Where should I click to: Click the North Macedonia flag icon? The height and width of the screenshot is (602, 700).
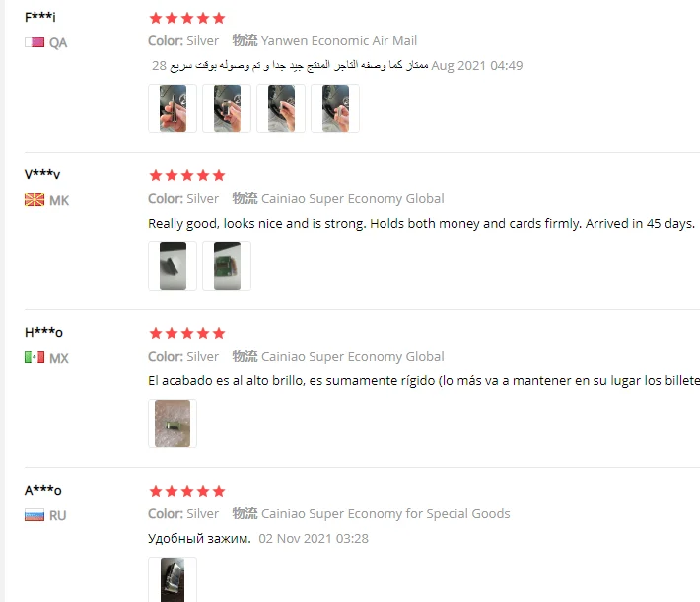(35, 199)
